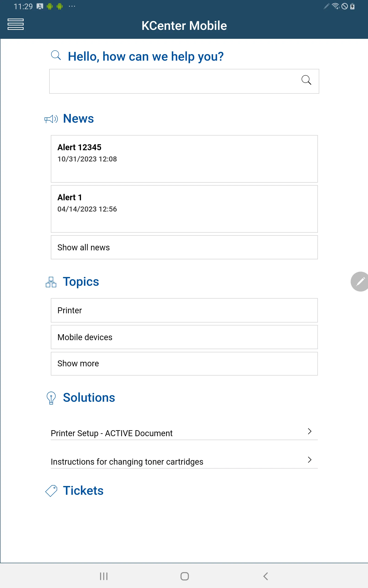Tap Android back button

click(x=265, y=576)
